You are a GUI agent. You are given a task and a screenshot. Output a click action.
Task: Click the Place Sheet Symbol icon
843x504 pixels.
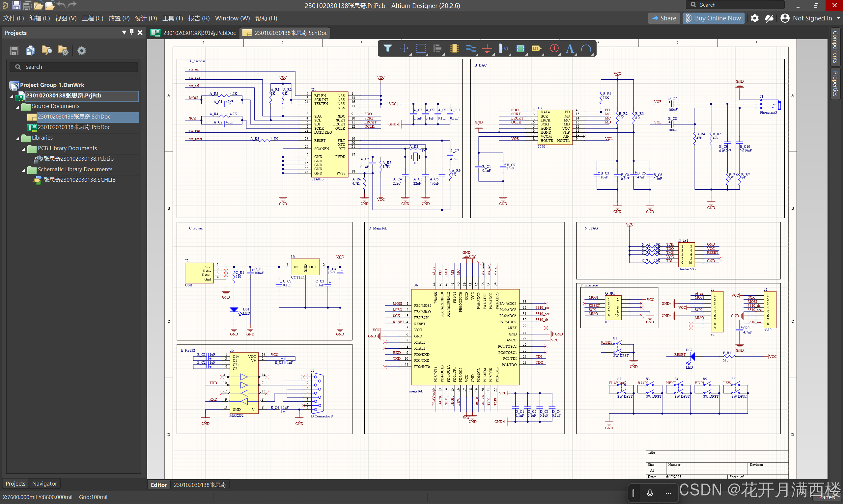520,48
